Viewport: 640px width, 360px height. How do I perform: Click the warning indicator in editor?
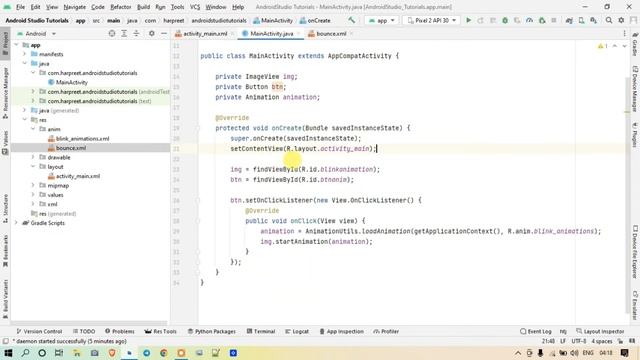point(602,46)
